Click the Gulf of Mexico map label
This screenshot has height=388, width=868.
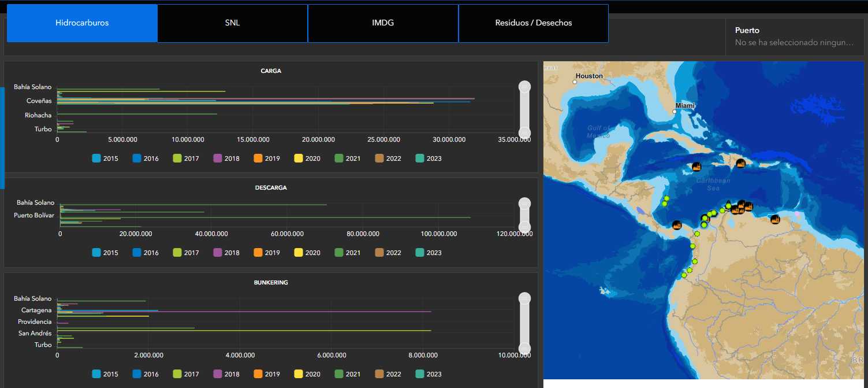pos(598,132)
